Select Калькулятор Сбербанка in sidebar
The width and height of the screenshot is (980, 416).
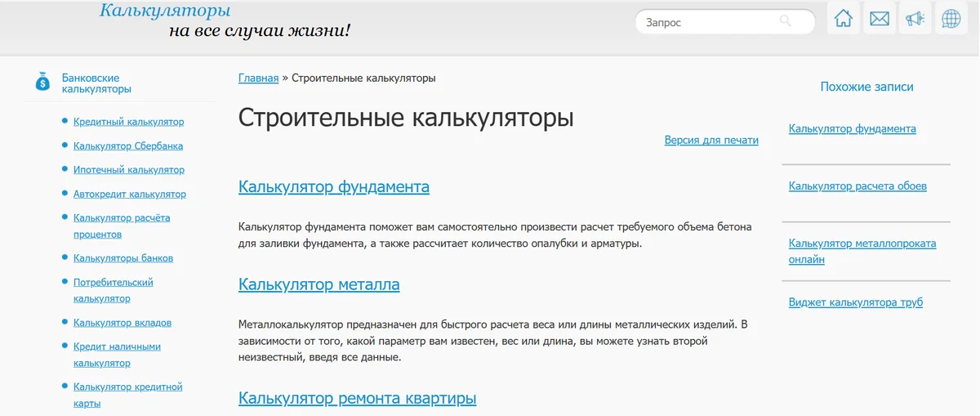pyautogui.click(x=128, y=146)
